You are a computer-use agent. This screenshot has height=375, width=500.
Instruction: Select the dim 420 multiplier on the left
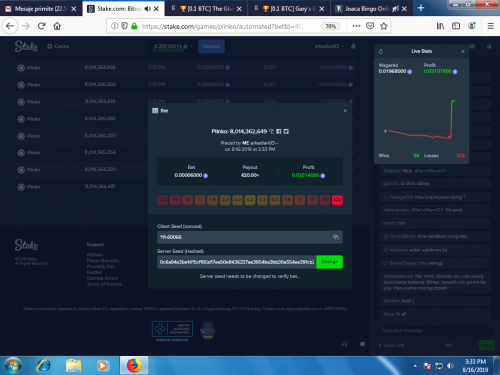point(163,200)
